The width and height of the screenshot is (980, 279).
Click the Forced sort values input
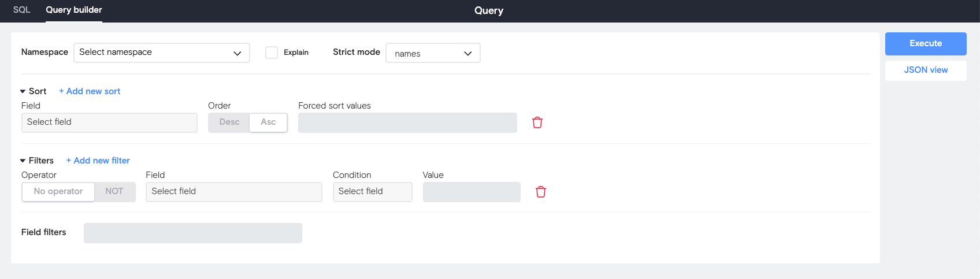click(407, 122)
